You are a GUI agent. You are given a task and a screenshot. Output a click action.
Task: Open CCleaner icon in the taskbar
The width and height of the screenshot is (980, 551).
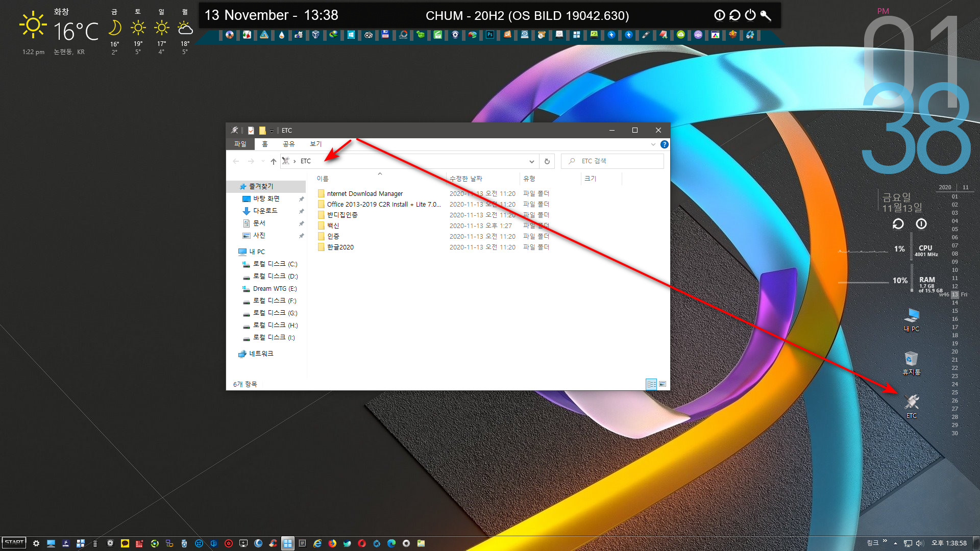tap(273, 543)
